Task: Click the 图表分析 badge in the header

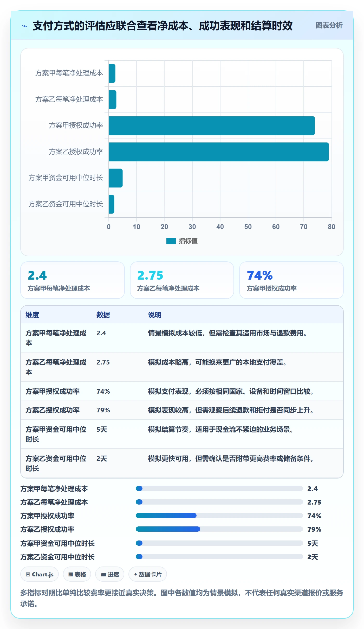Action: 329,26
